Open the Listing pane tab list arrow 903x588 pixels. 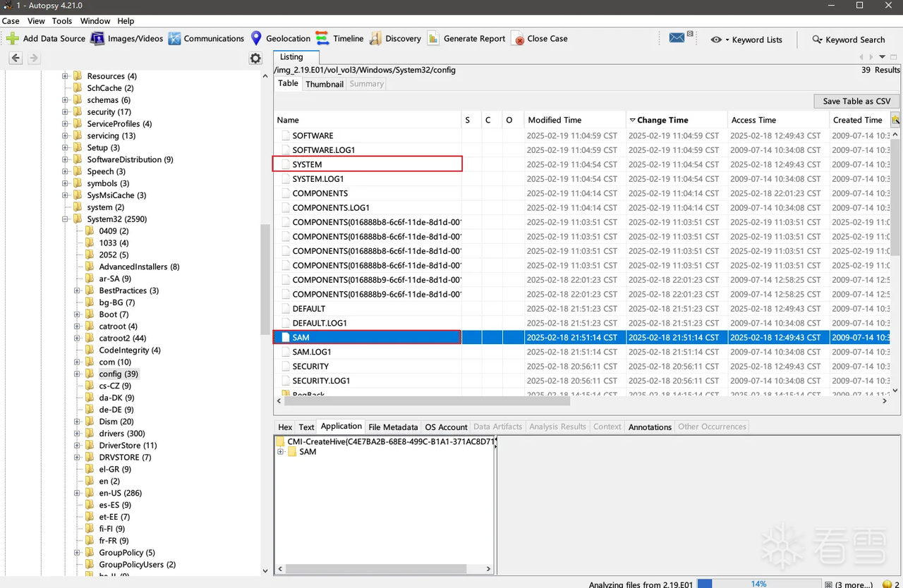[x=883, y=57]
